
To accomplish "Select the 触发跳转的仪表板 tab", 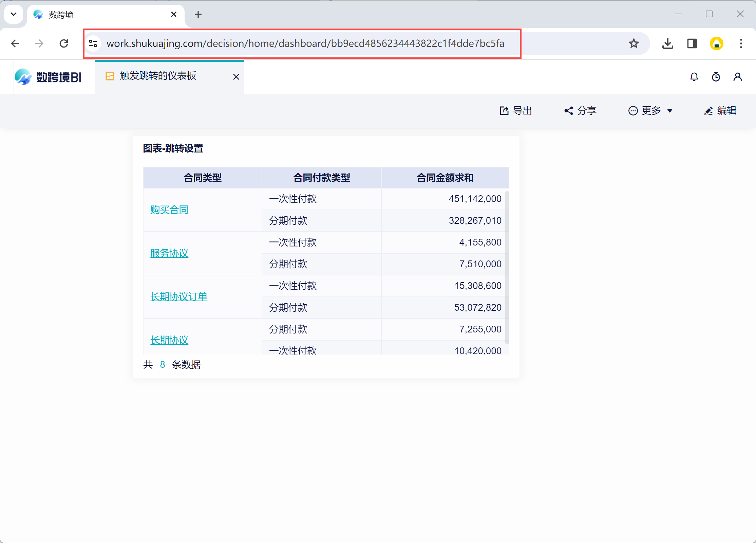I will pos(158,76).
